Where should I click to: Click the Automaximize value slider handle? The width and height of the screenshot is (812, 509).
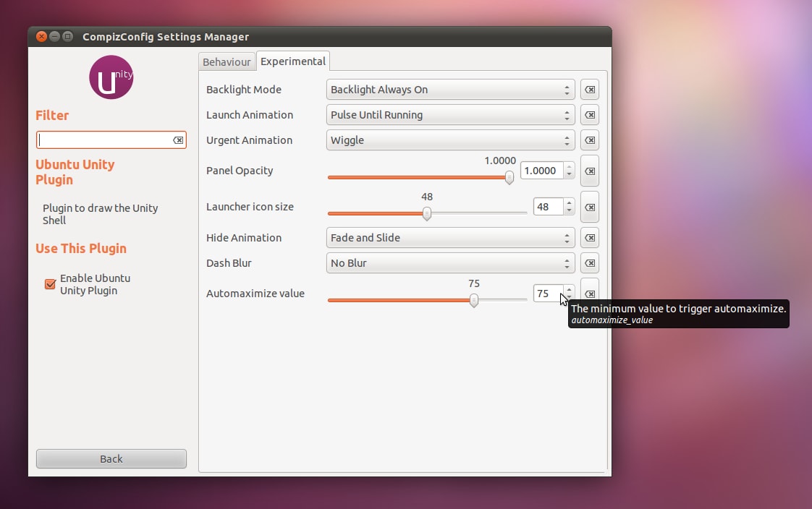474,300
